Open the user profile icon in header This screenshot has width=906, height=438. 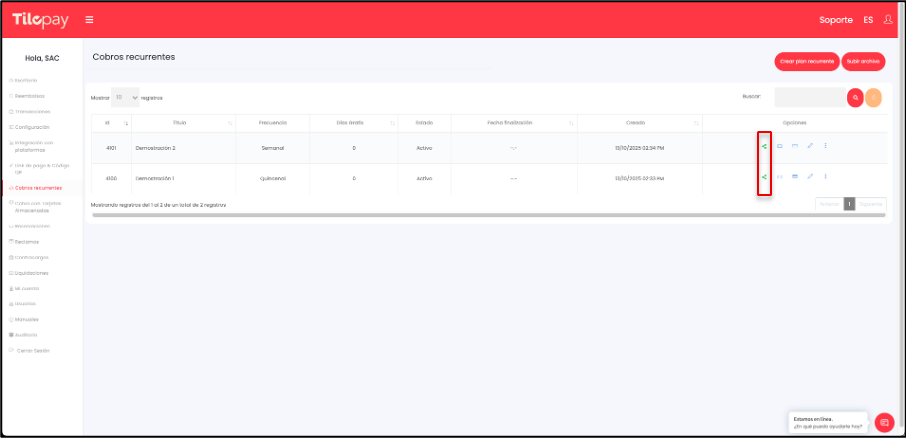(x=888, y=19)
